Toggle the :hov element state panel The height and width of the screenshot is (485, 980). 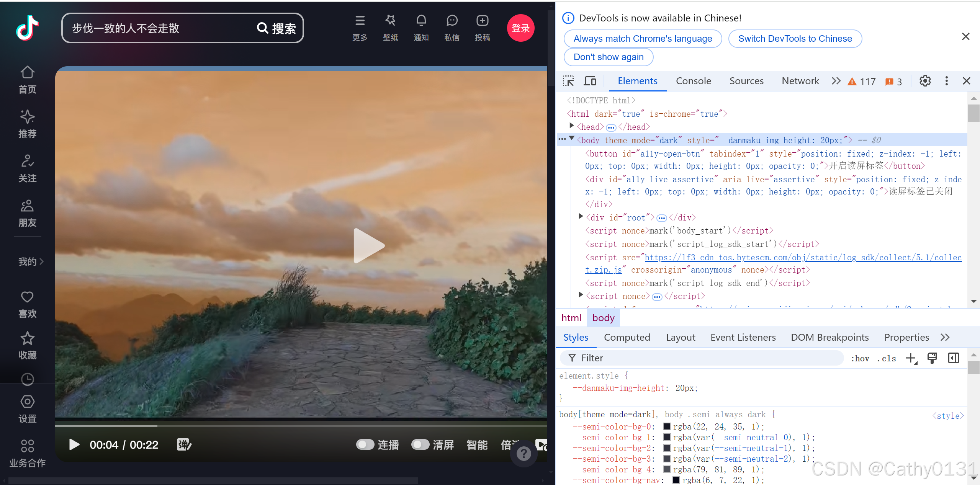(860, 358)
